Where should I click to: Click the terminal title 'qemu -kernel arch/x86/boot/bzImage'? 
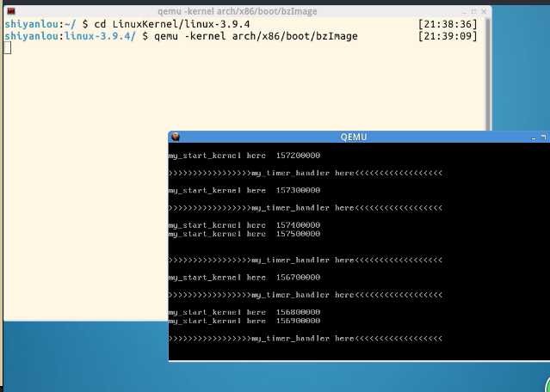[x=237, y=11]
